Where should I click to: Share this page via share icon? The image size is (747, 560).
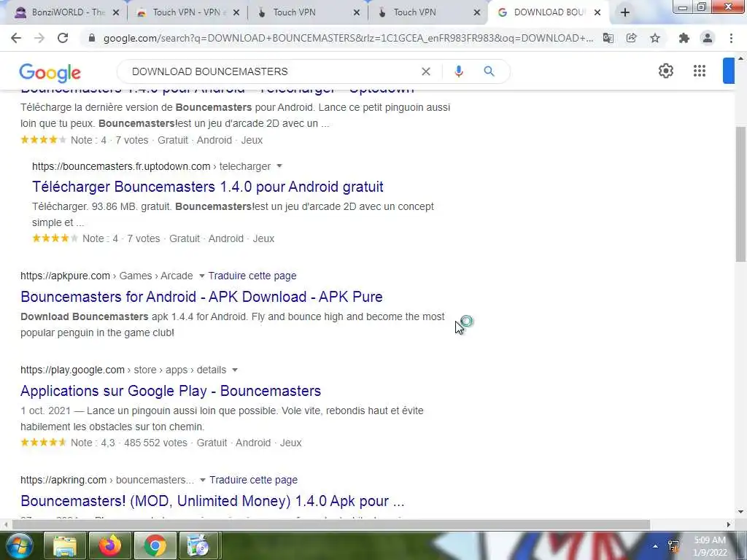(x=632, y=38)
